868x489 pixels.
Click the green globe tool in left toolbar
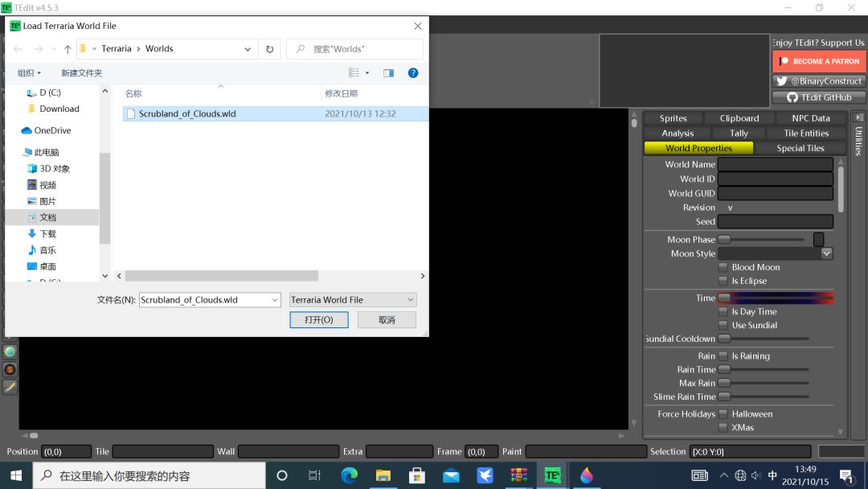[x=10, y=351]
